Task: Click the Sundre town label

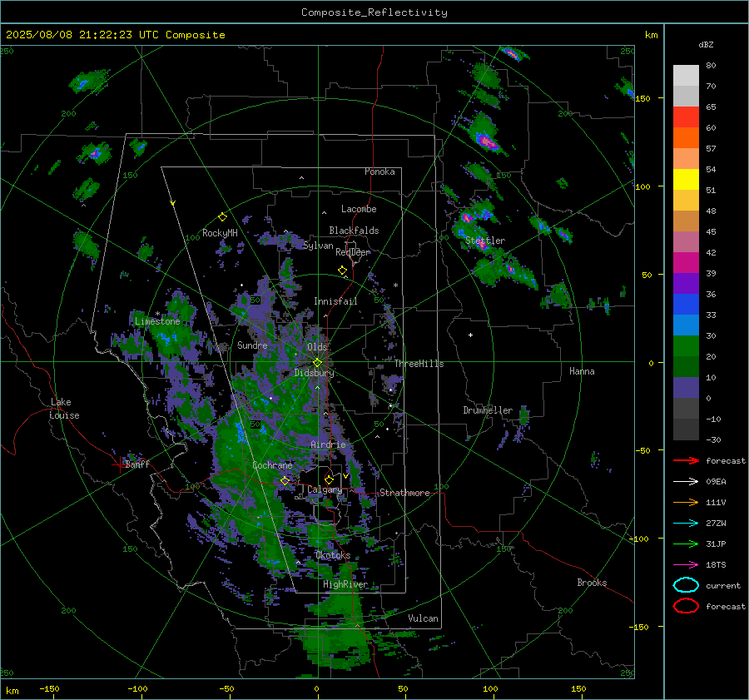Action: pos(252,345)
